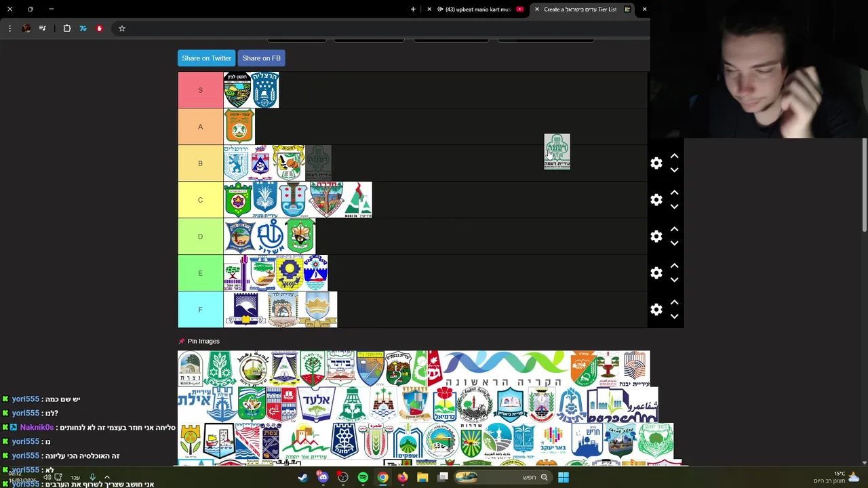Select the Yavne logo in image pool

coord(635,369)
